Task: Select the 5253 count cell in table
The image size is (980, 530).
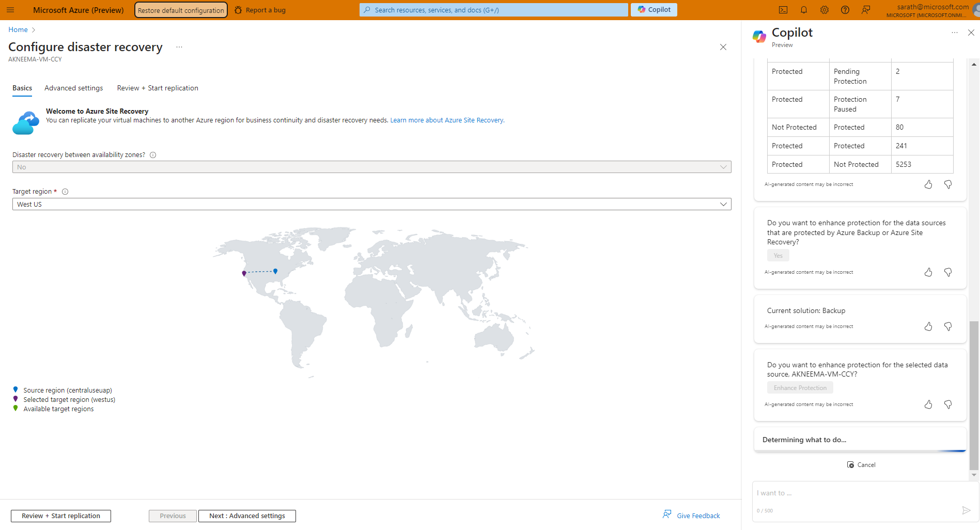Action: tap(922, 164)
